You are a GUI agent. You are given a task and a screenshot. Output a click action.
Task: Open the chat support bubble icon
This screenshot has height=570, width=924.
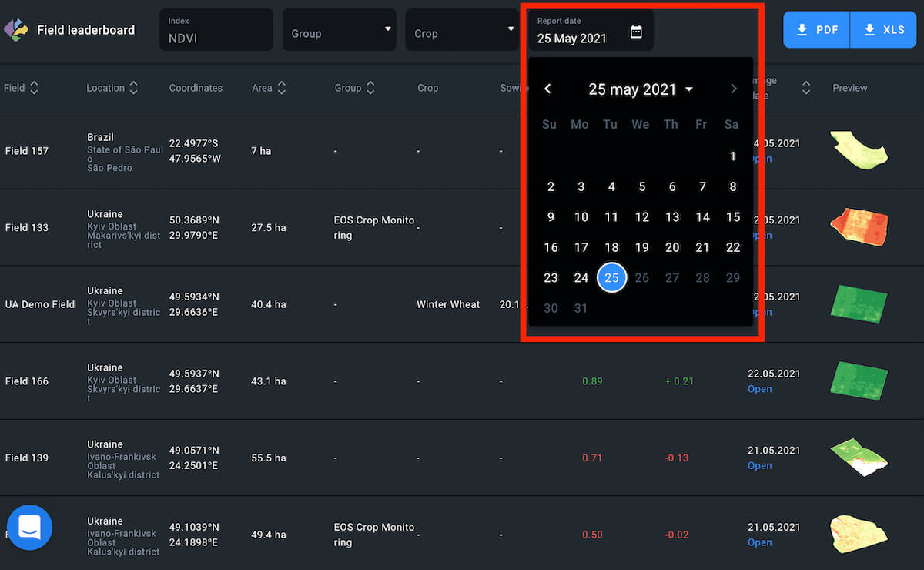29,528
